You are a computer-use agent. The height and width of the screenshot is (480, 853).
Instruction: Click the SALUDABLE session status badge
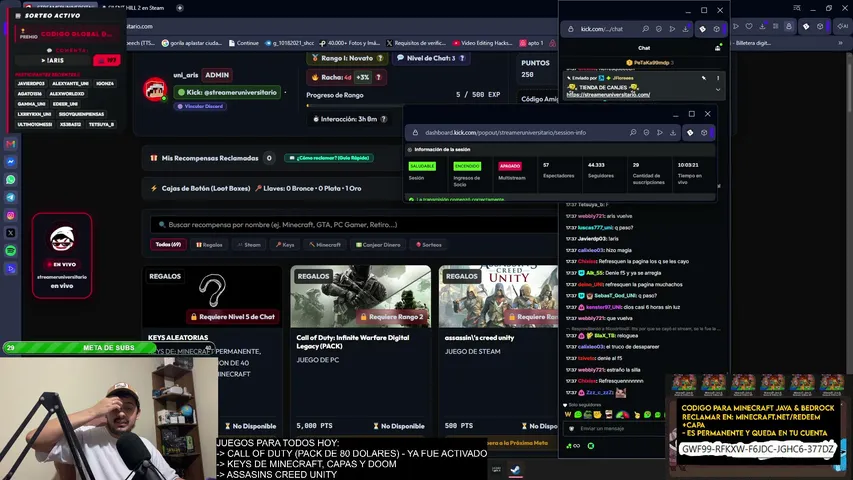[422, 166]
